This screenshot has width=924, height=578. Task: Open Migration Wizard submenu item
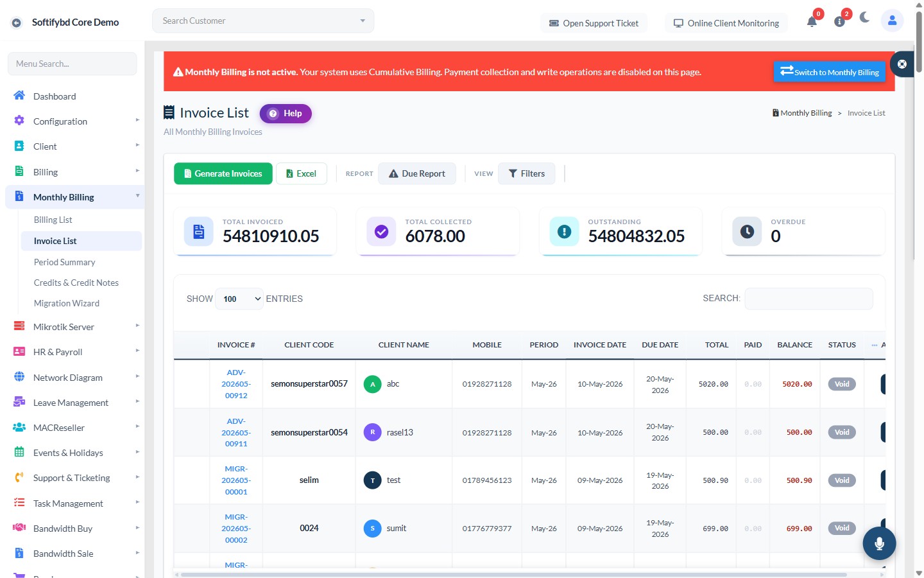[80, 303]
